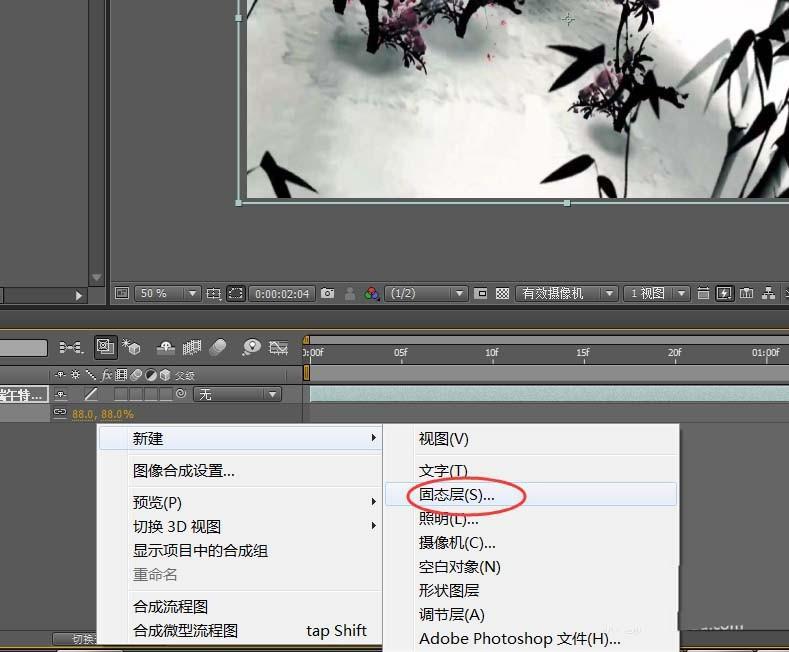Open the 新建 submenu entry

[240, 439]
